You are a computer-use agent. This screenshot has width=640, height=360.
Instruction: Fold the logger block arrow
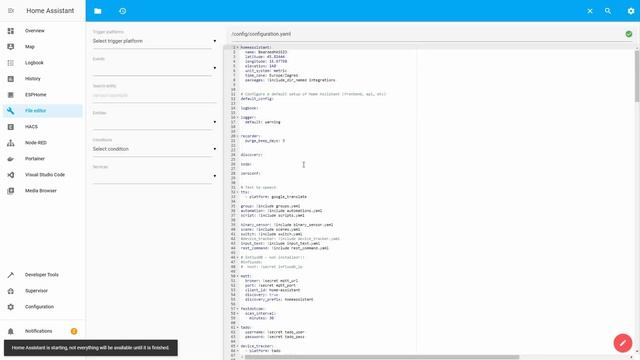(238, 118)
